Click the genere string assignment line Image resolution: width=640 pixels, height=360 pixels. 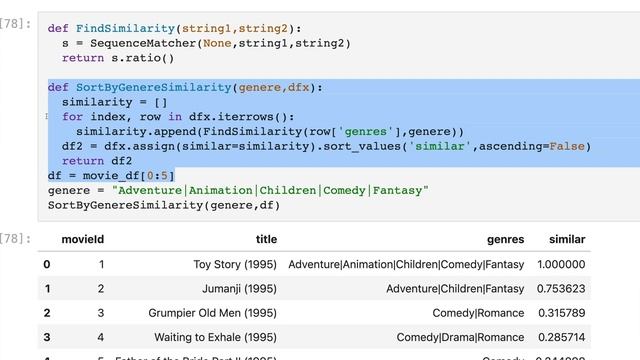point(238,190)
